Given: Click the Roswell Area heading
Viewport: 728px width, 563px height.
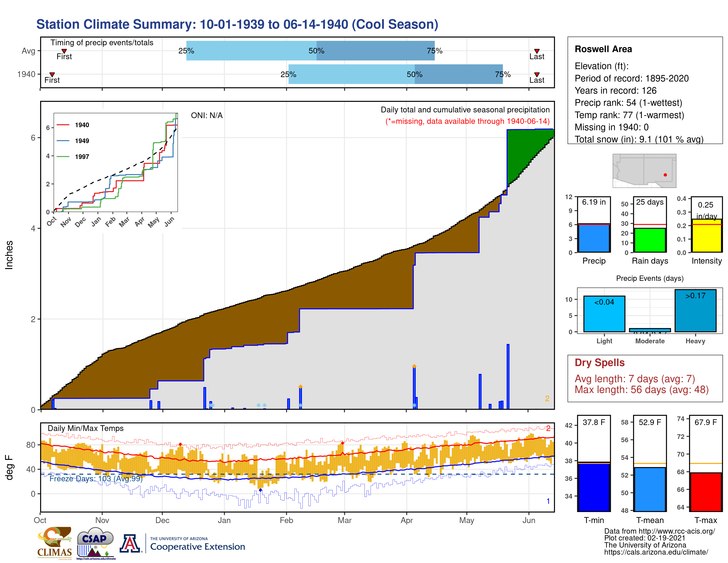Looking at the screenshot, I should [x=603, y=49].
